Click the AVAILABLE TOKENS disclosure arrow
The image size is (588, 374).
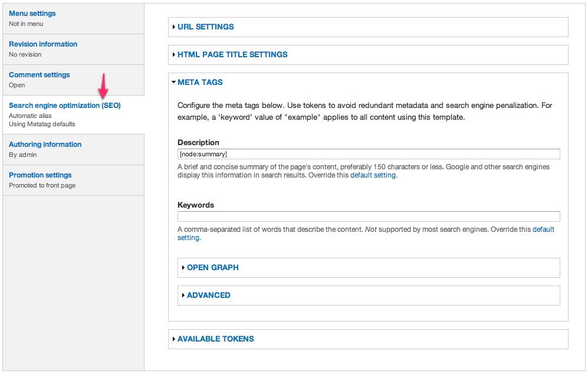pyautogui.click(x=174, y=339)
